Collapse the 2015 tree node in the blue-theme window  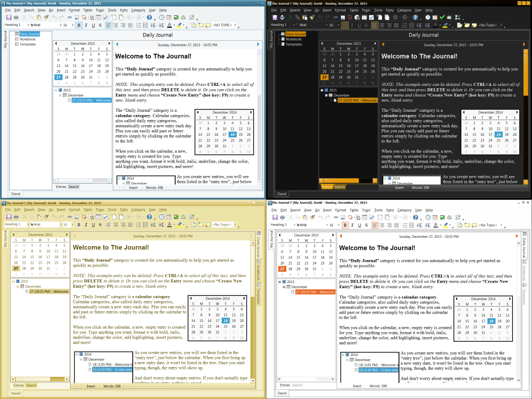[x=55, y=90]
